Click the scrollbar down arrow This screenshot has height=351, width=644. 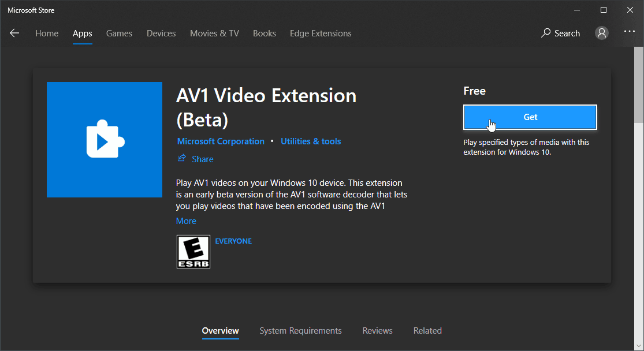639,346
